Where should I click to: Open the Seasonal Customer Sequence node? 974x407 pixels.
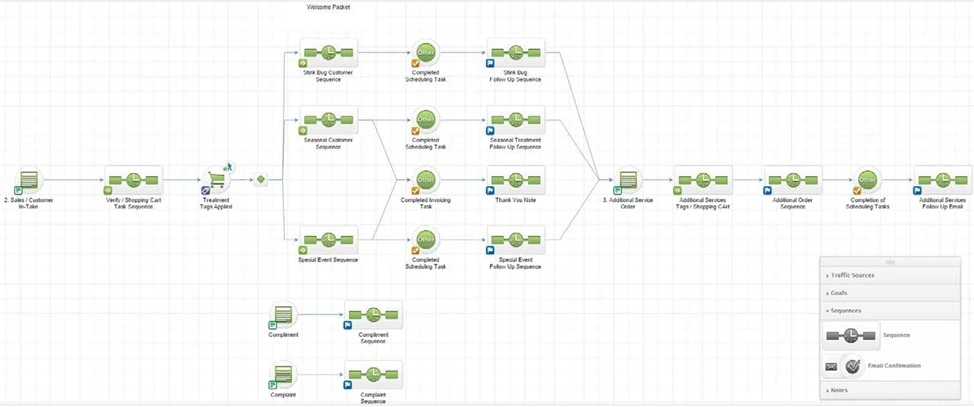(329, 120)
